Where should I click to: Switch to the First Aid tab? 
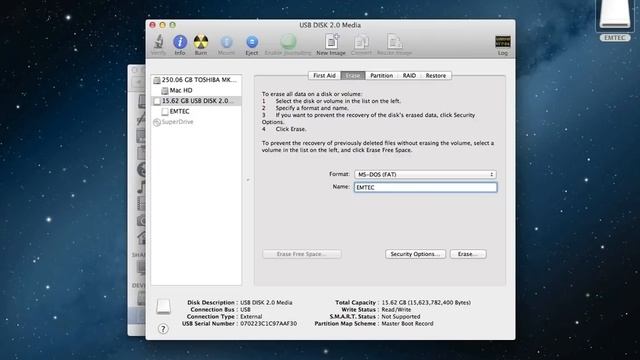point(324,76)
